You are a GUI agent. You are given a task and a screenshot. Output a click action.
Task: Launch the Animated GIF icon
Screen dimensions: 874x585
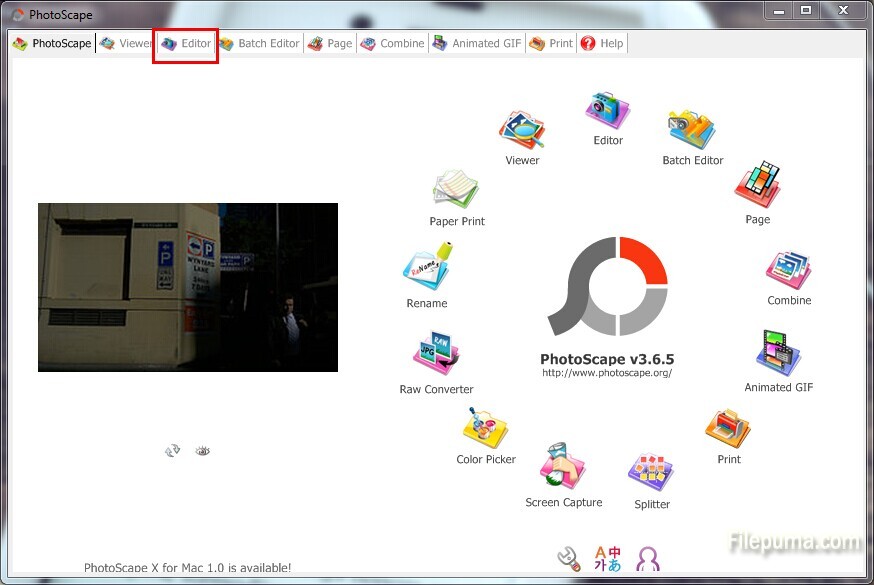[x=779, y=355]
